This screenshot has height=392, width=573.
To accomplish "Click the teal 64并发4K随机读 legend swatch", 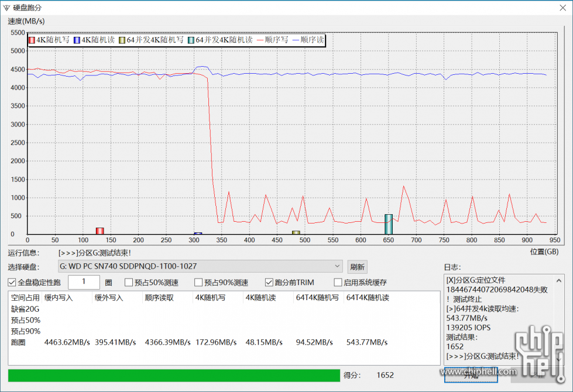I will tap(191, 40).
